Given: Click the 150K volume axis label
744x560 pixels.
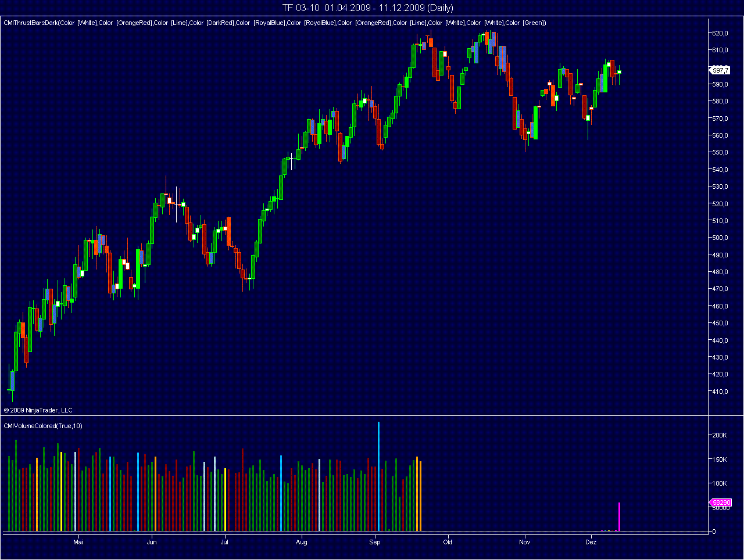Looking at the screenshot, I should point(720,460).
